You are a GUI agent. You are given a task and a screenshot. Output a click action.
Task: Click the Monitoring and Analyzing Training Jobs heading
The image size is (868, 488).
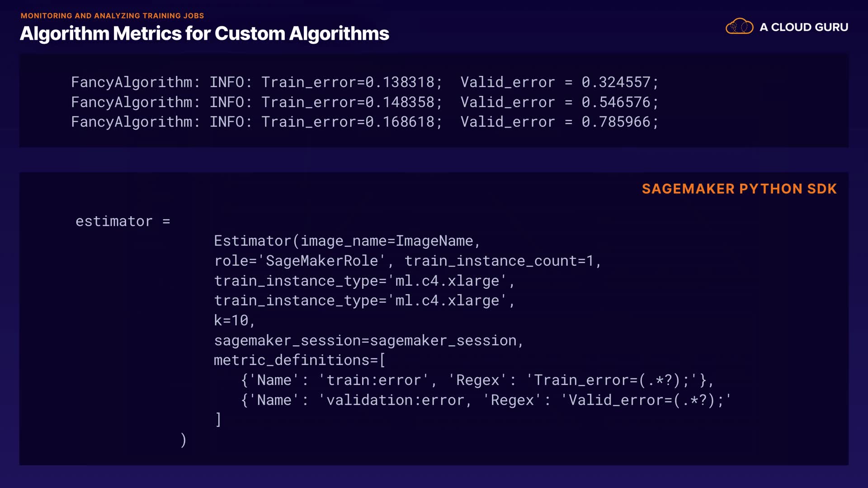(112, 15)
